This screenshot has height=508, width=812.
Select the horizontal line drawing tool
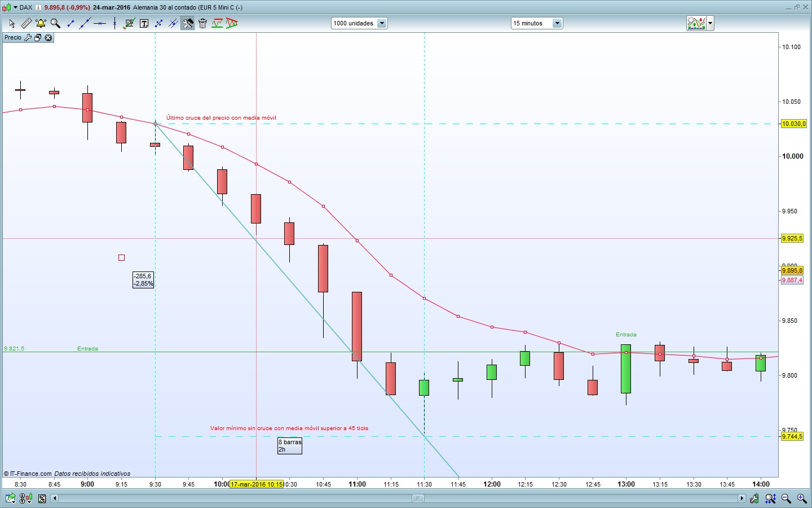[x=100, y=23]
